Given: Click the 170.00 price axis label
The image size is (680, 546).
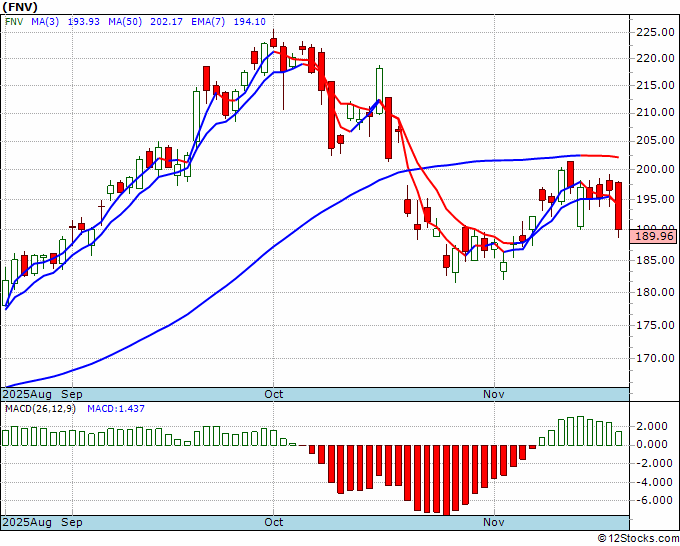Looking at the screenshot, I should tap(655, 358).
